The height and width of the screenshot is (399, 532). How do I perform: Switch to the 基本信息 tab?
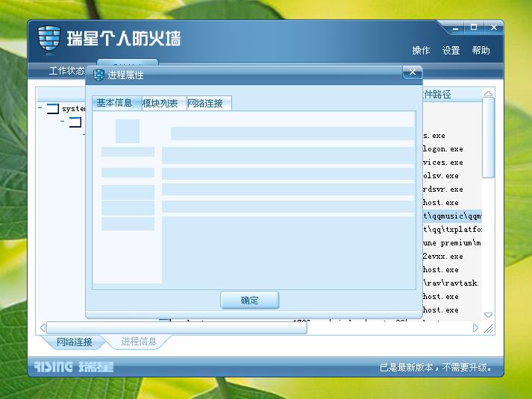point(116,103)
